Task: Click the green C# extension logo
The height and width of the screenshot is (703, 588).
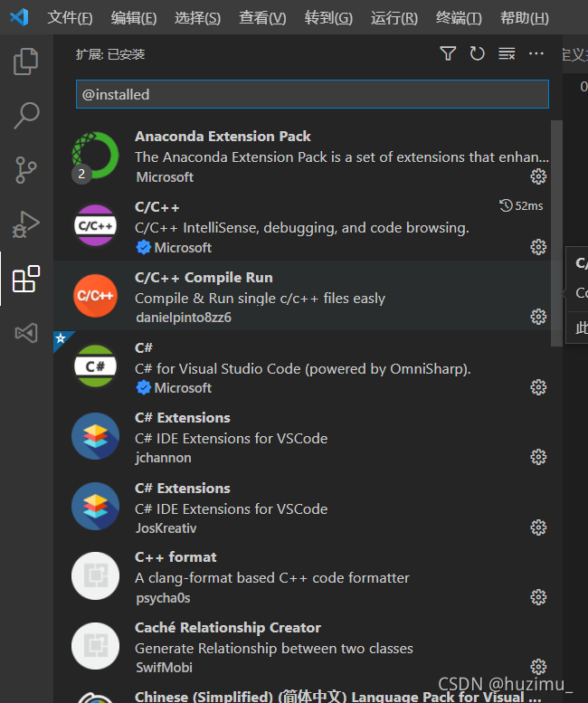Action: 96,366
